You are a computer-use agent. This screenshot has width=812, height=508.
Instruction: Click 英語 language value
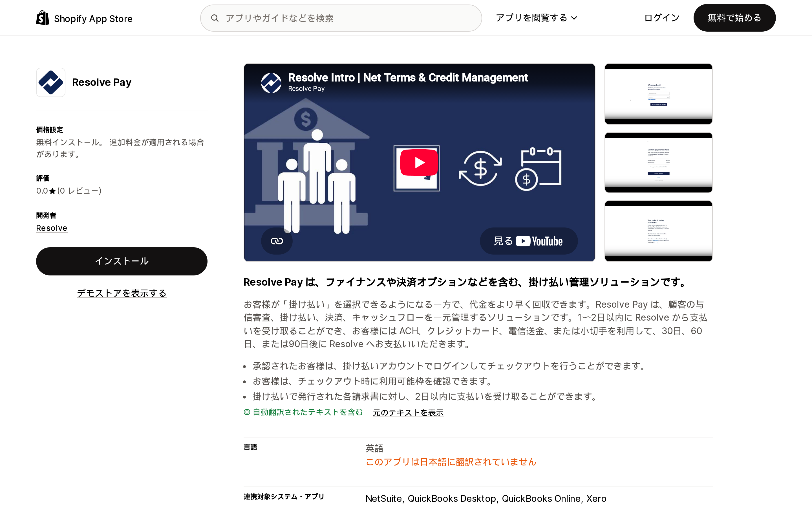[374, 448]
